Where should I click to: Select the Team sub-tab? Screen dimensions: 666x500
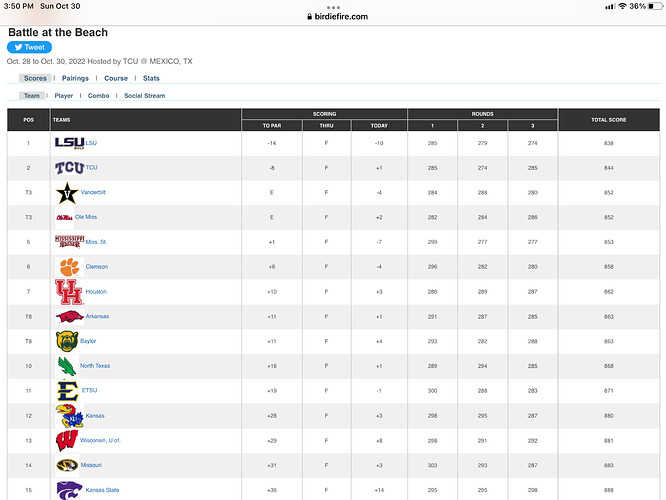click(x=31, y=96)
